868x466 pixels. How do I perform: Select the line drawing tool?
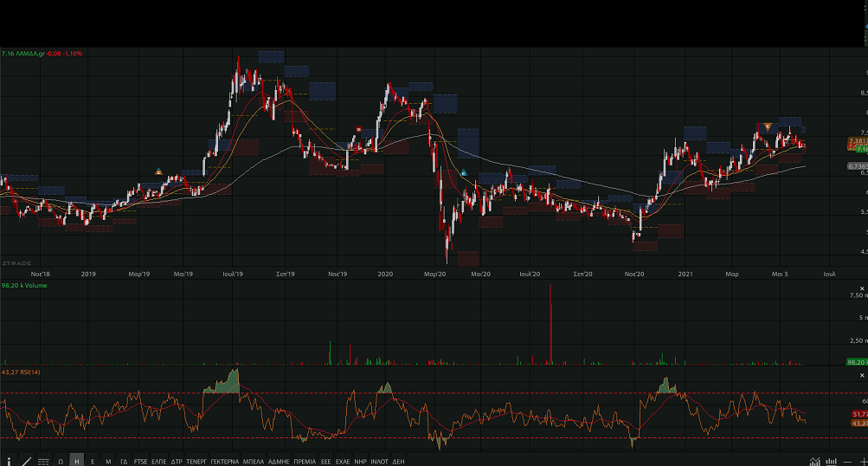[x=26, y=462]
